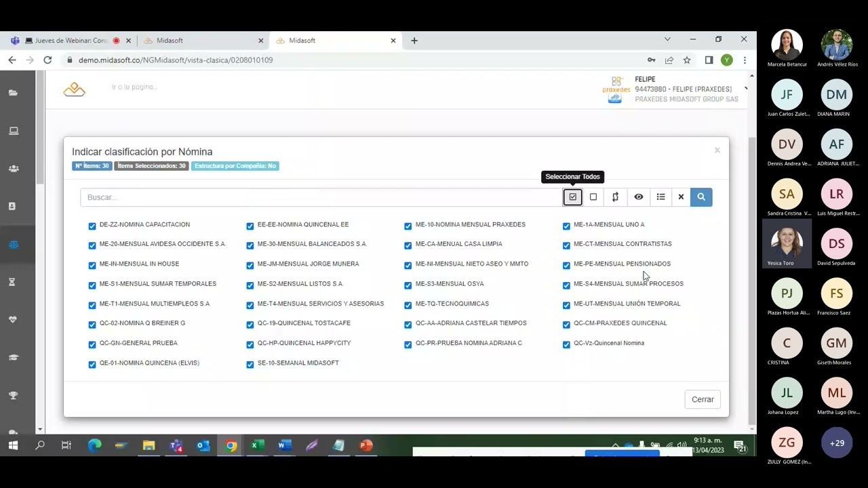The height and width of the screenshot is (488, 868).
Task: Open the trophy icon in sidebar
Action: [13, 395]
